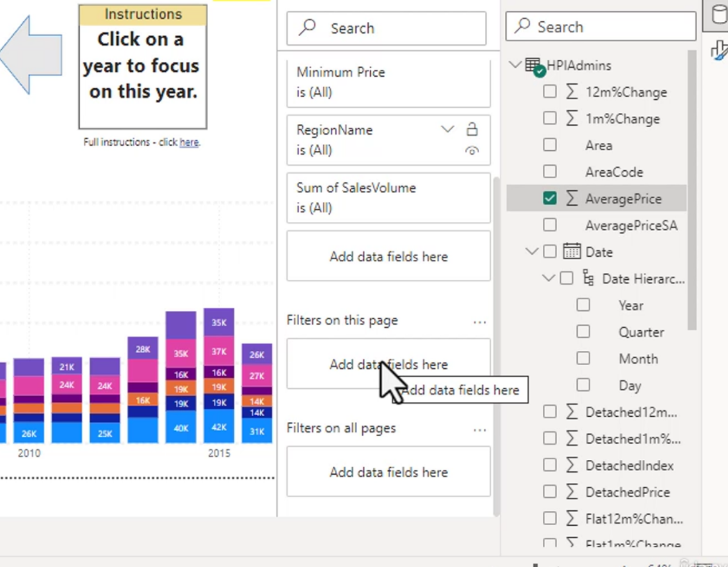Click the Date Hierarchy icon

(x=588, y=278)
